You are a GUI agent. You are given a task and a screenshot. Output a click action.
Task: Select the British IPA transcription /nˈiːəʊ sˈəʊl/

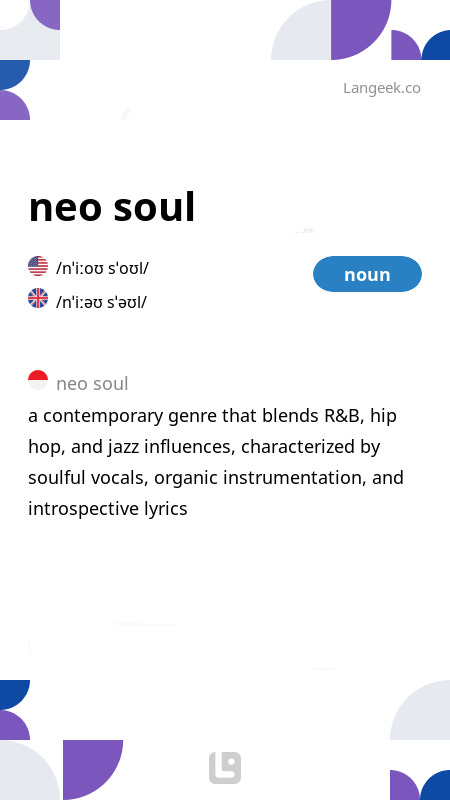tap(101, 302)
